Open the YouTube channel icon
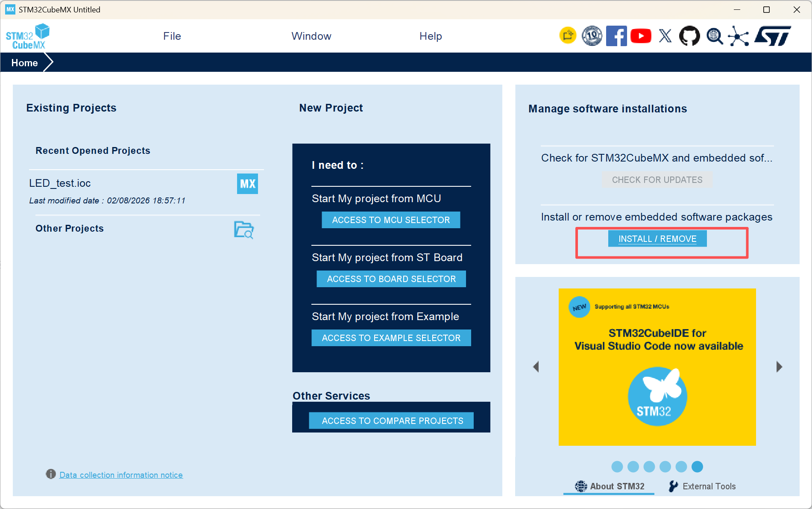Image resolution: width=812 pixels, height=509 pixels. pyautogui.click(x=641, y=36)
